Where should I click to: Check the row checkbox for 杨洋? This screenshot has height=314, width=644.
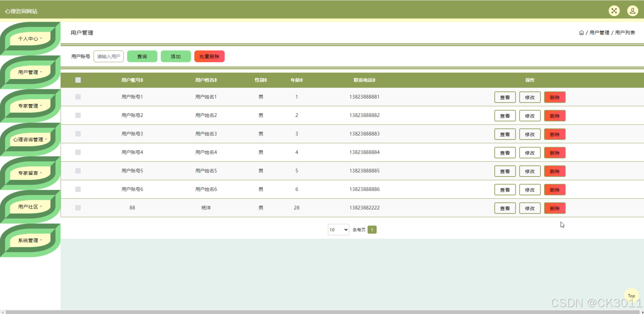pyautogui.click(x=78, y=208)
